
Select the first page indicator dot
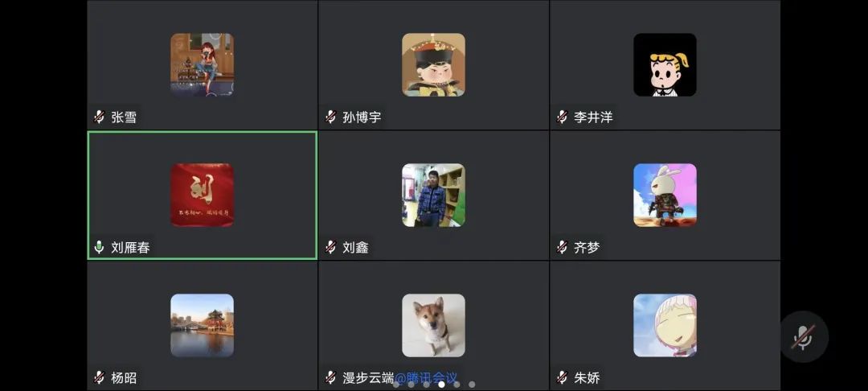coord(395,384)
